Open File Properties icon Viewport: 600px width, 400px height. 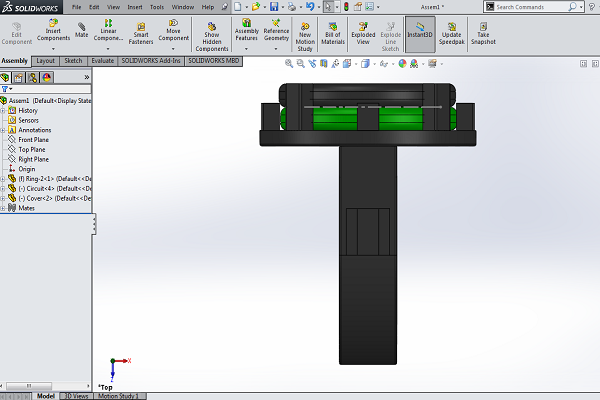pos(358,7)
